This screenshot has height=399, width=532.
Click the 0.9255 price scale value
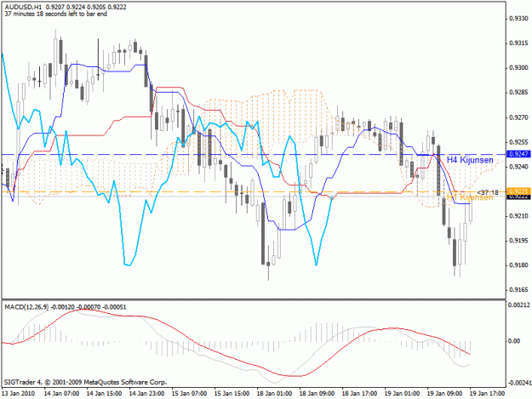pos(519,142)
